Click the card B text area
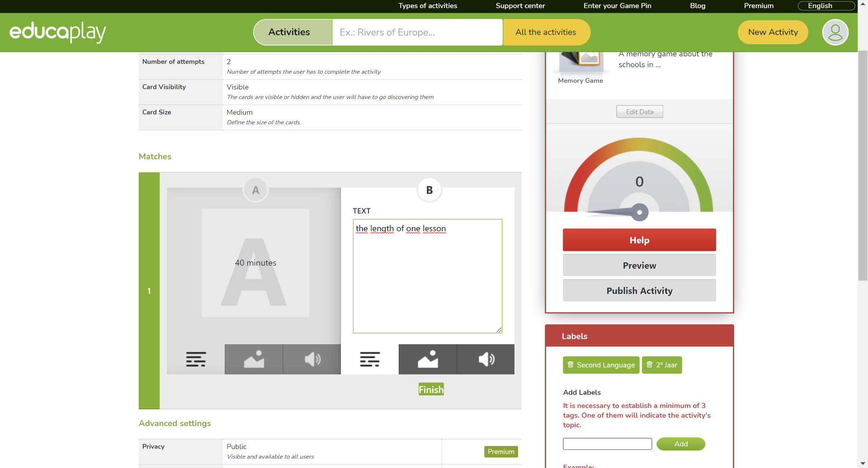Image resolution: width=868 pixels, height=468 pixels. (427, 276)
